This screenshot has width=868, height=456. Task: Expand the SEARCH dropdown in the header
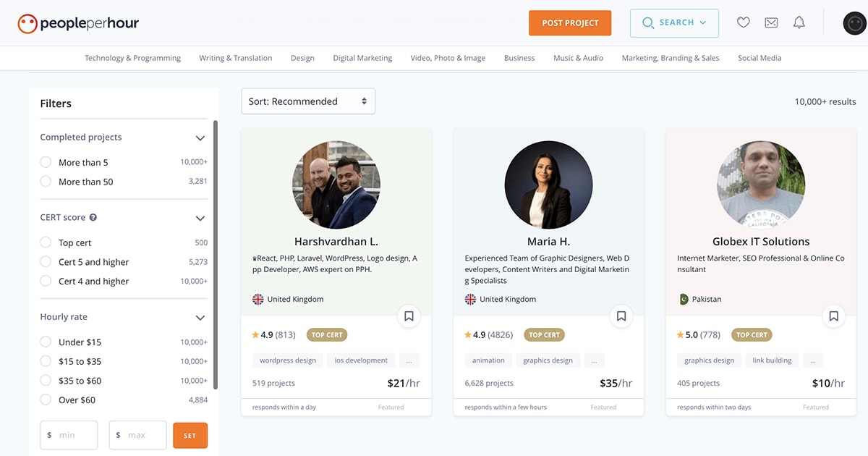tap(674, 22)
